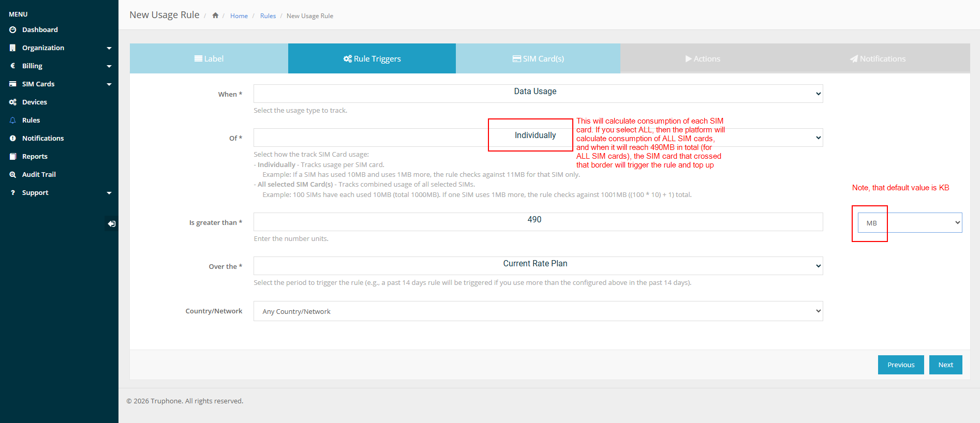Click the Is greater than value field

538,222
